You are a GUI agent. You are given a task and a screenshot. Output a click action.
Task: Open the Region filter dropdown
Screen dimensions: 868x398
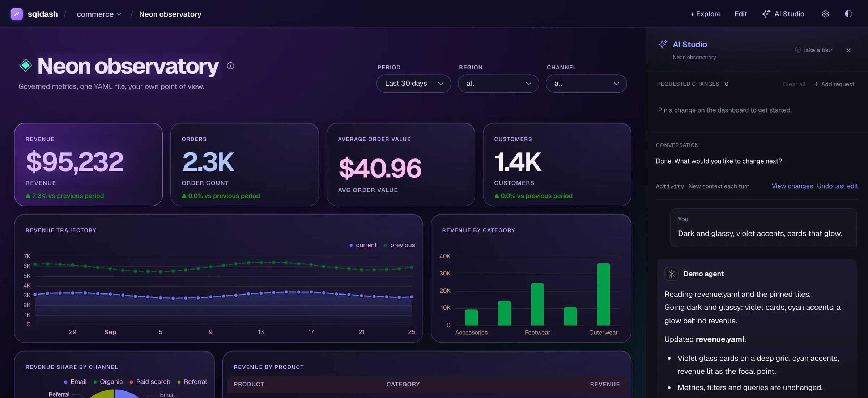(498, 84)
